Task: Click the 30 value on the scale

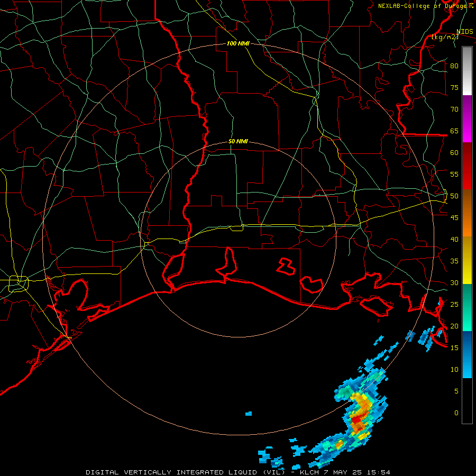Action: (x=454, y=282)
